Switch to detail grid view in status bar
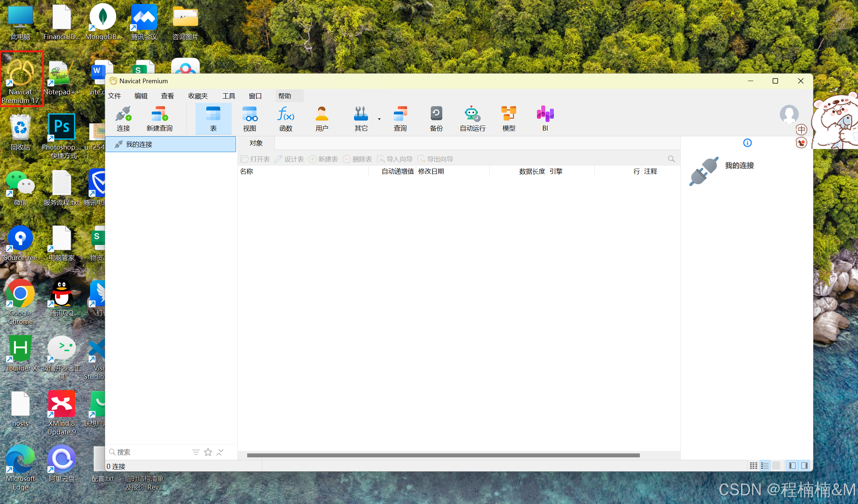 776,466
